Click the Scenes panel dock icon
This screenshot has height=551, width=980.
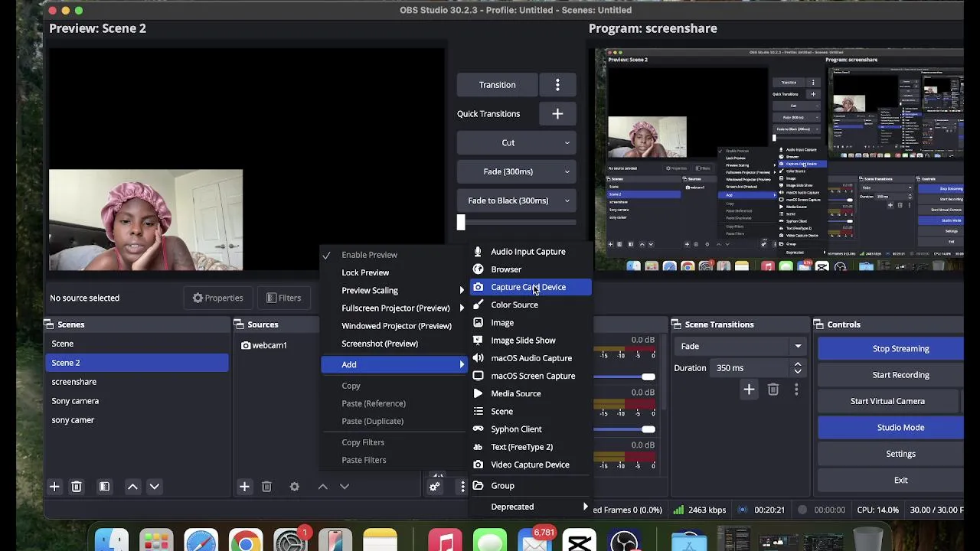[x=49, y=324]
